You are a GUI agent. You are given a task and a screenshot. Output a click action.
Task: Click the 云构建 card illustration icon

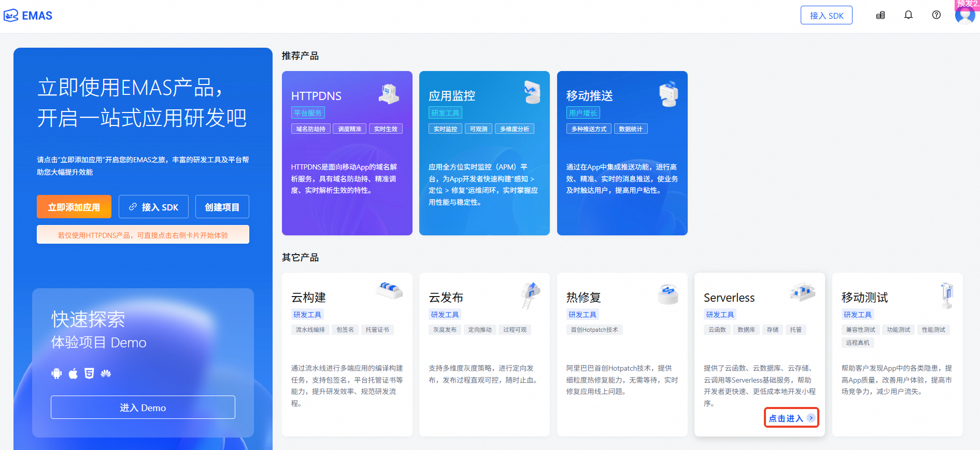click(x=390, y=290)
